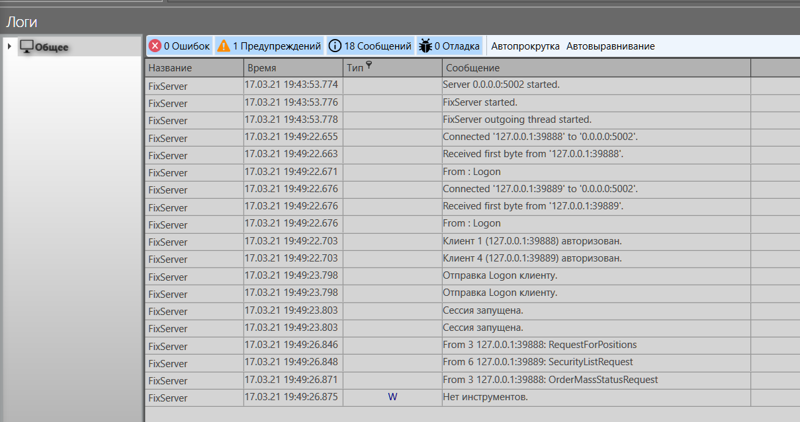Toggle the errors filter (0 Ошибок)
This screenshot has height=422, width=800.
(x=179, y=46)
